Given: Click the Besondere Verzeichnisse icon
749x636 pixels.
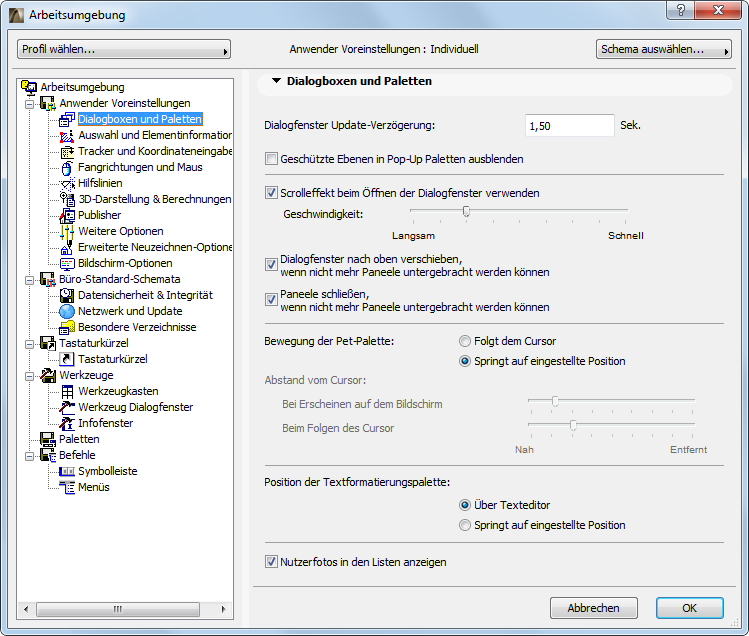Looking at the screenshot, I should pyautogui.click(x=67, y=327).
